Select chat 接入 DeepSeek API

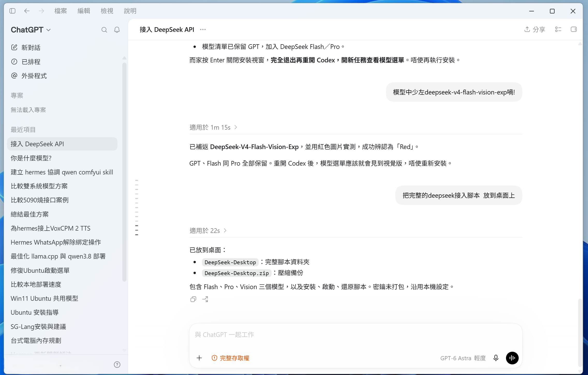pos(62,144)
